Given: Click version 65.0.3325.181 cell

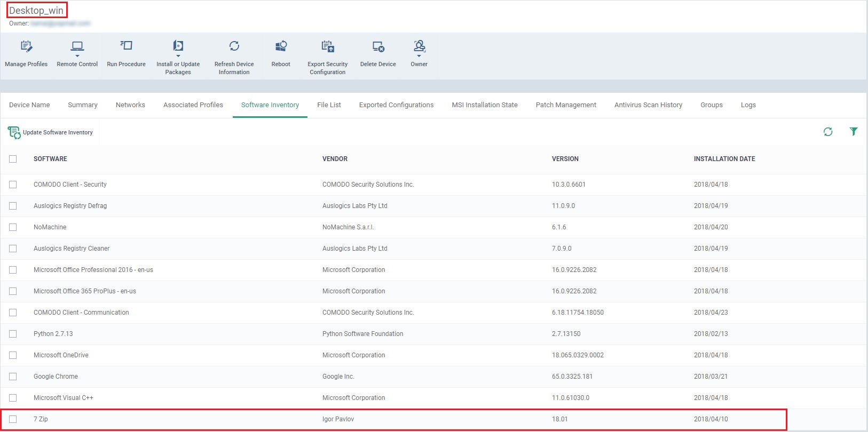Looking at the screenshot, I should (572, 377).
